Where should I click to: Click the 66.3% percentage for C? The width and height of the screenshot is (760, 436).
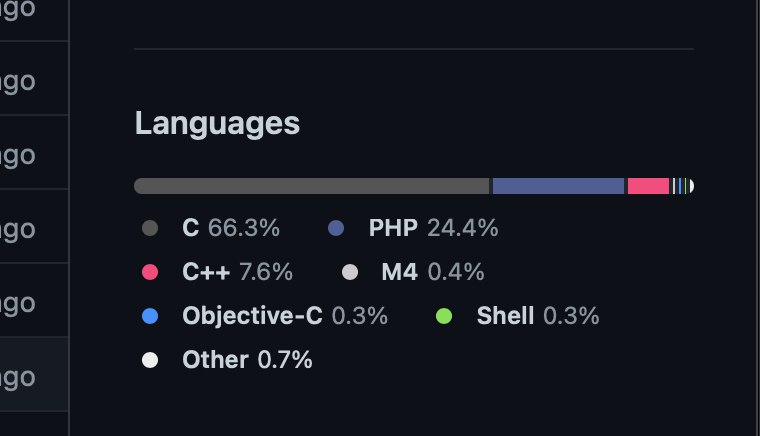[244, 228]
